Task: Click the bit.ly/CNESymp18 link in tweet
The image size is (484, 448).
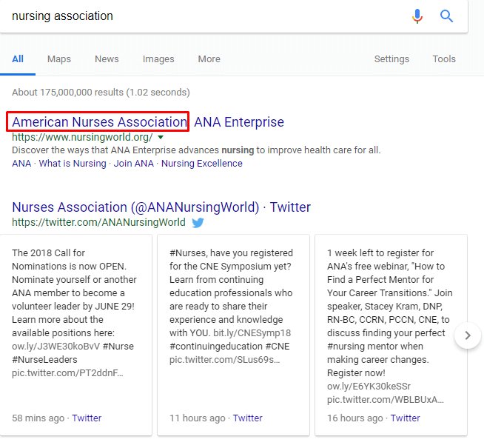Action: tap(252, 333)
